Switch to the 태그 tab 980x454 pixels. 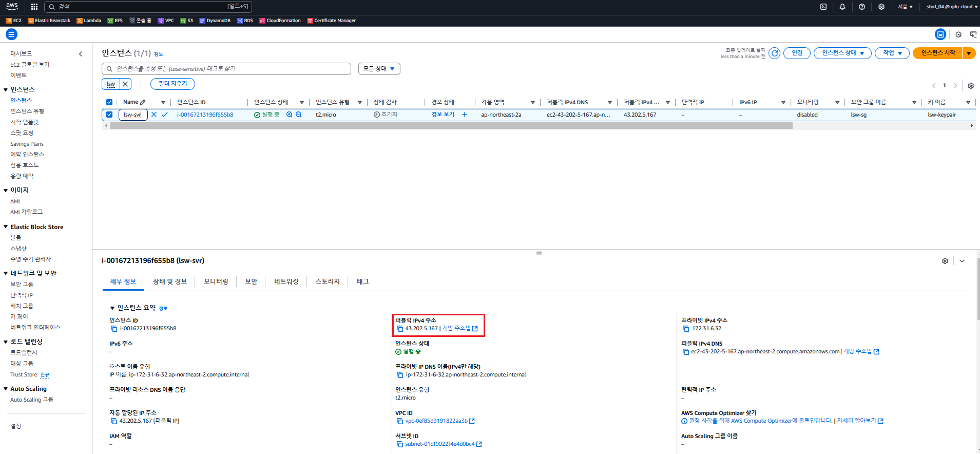coord(363,282)
